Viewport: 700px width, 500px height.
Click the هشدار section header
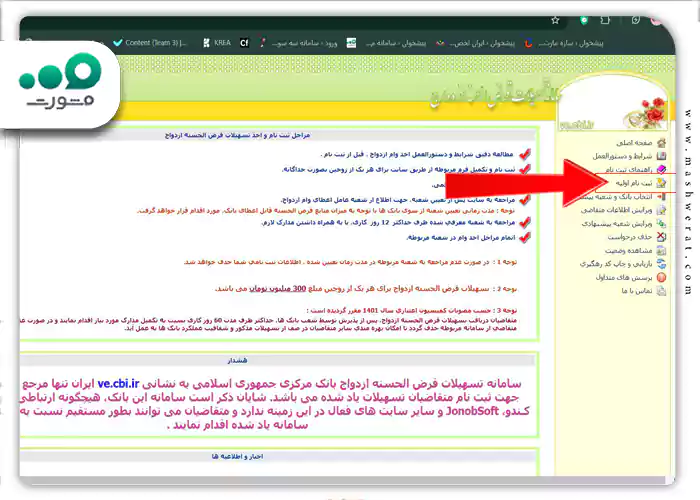point(237,360)
